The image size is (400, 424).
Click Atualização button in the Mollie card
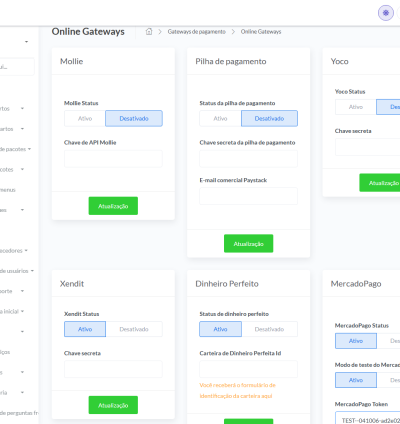click(113, 206)
